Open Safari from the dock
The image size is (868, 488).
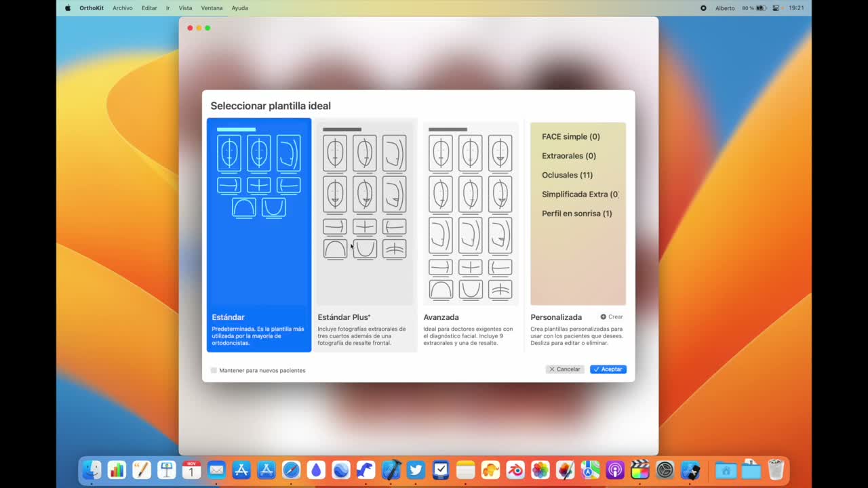tap(291, 470)
